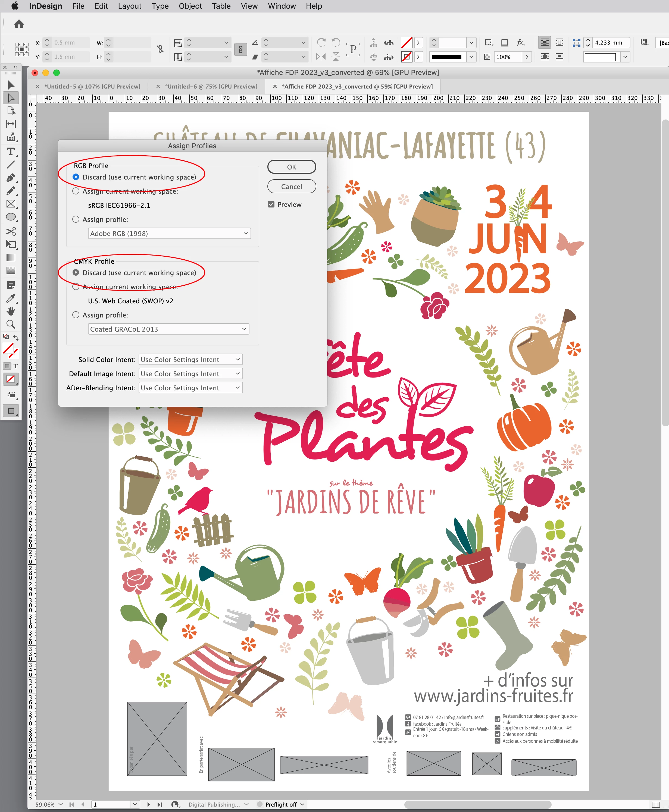Select the Hand tool
Image resolution: width=669 pixels, height=812 pixels.
(x=11, y=311)
